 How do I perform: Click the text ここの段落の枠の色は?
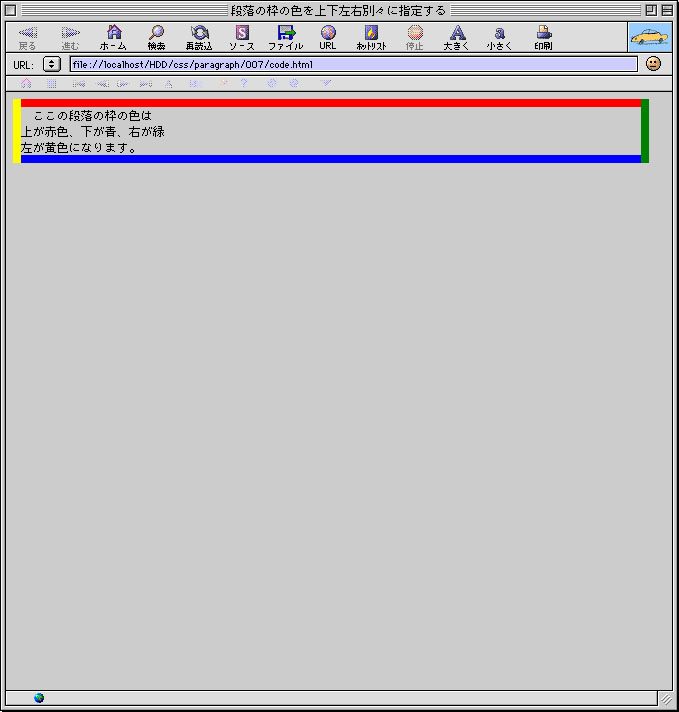point(92,116)
